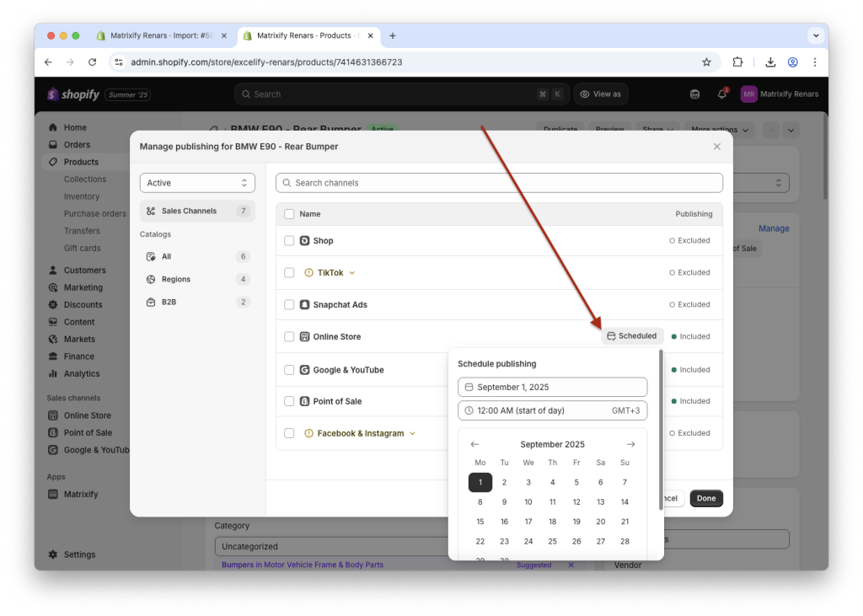
Task: Click the Done button to confirm schedule
Action: point(705,498)
